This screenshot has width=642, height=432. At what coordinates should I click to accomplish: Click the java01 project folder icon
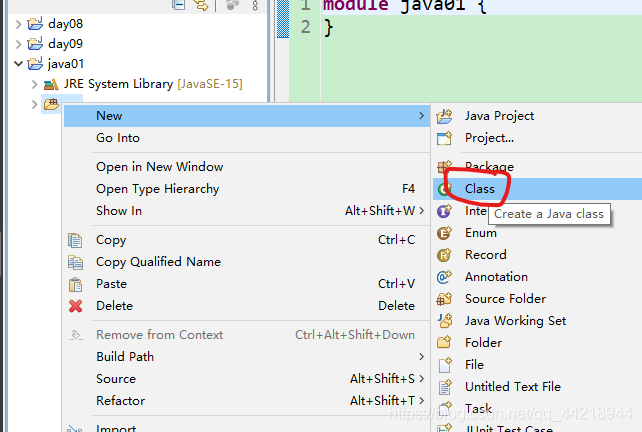[x=35, y=64]
